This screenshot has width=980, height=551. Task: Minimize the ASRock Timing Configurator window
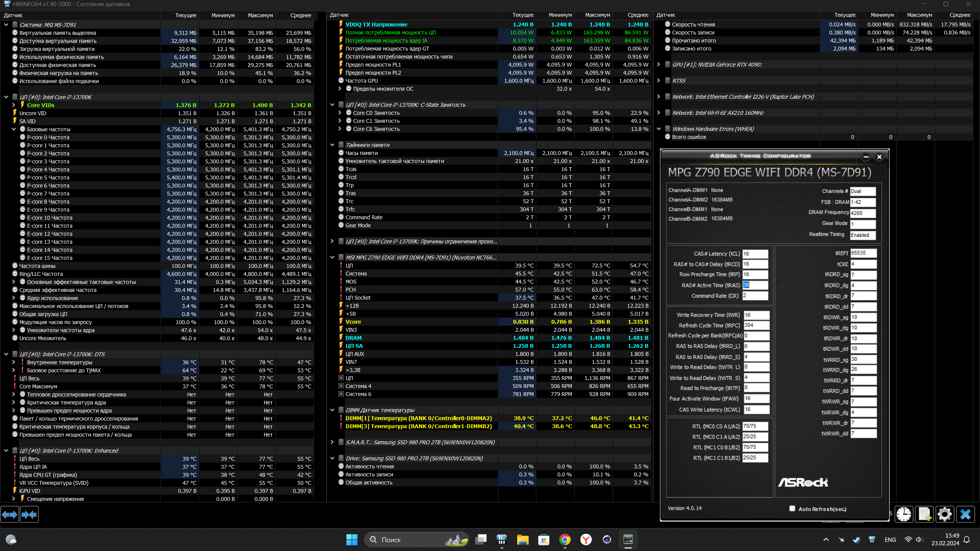866,157
